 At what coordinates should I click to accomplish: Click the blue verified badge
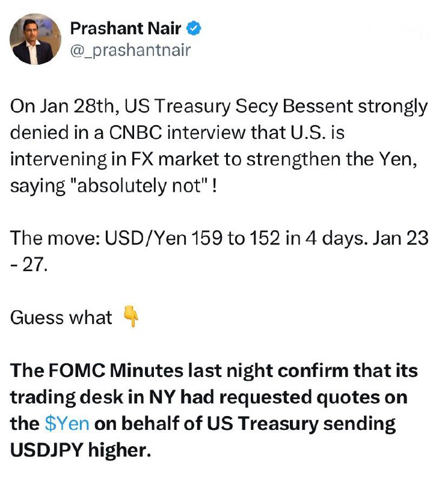click(x=194, y=28)
